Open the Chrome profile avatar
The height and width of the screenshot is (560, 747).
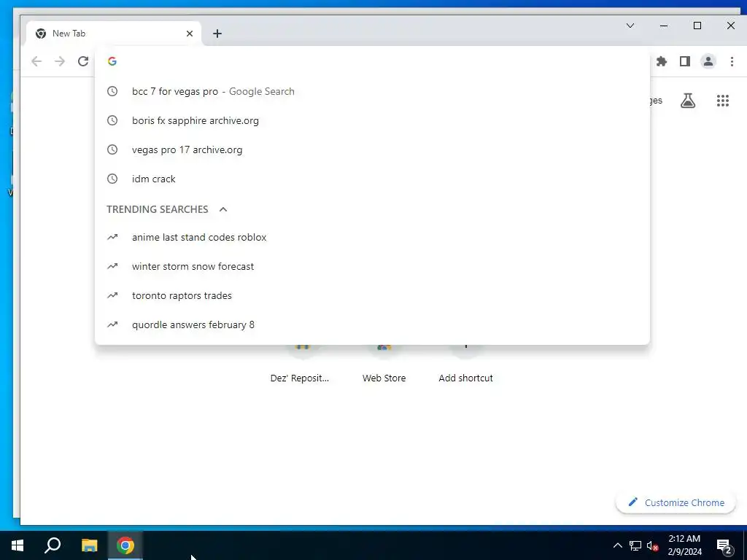tap(708, 61)
